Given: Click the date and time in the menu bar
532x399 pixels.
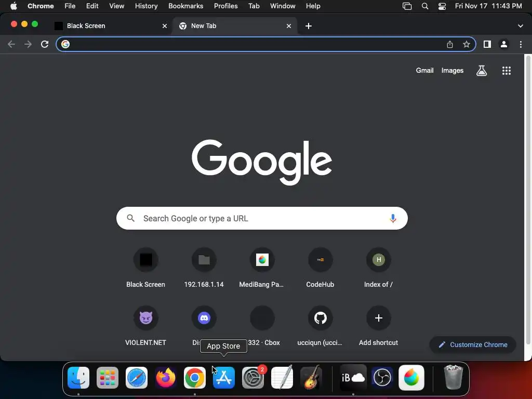Looking at the screenshot, I should click(x=488, y=6).
